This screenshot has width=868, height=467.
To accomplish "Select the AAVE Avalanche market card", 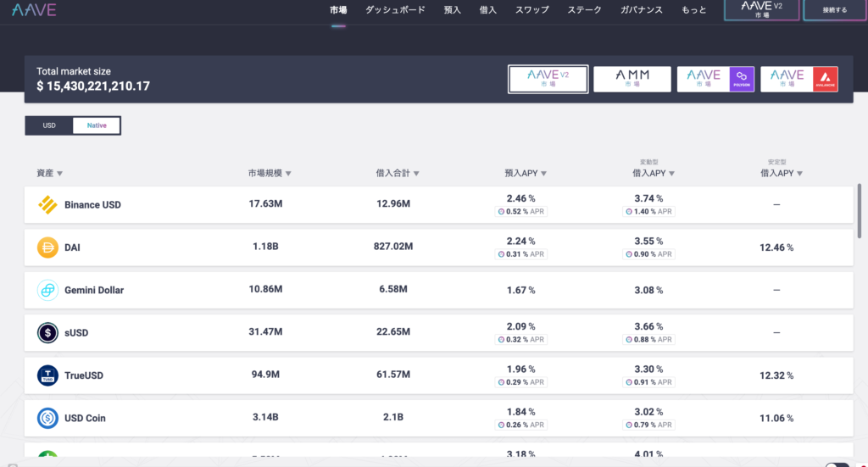I will tap(799, 79).
